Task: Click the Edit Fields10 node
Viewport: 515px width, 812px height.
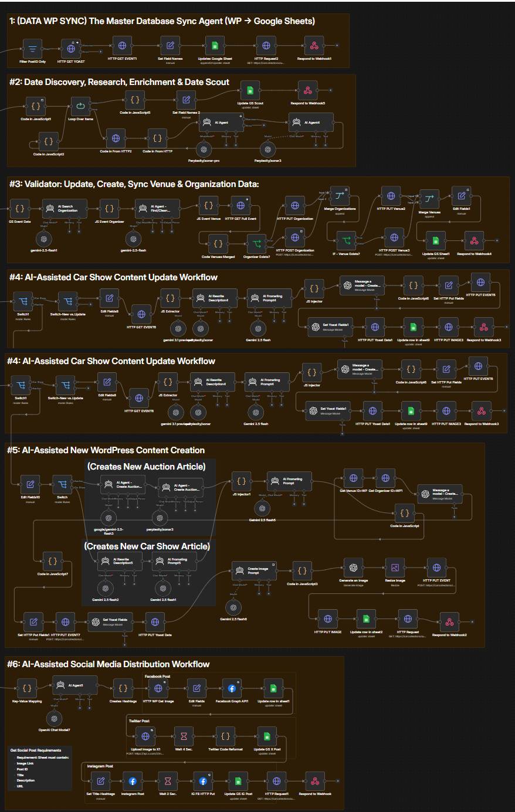Action: tap(31, 485)
